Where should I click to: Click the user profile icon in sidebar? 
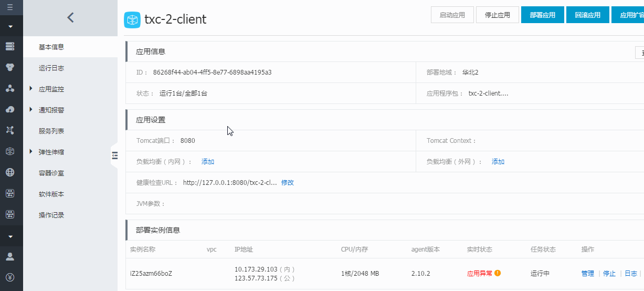[10, 257]
